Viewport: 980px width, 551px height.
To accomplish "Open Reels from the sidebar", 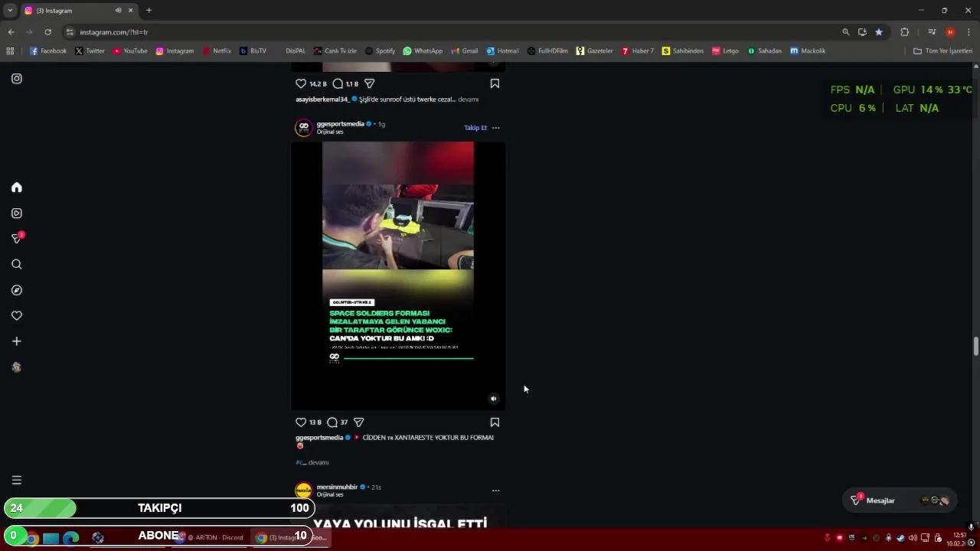I will [17, 214].
